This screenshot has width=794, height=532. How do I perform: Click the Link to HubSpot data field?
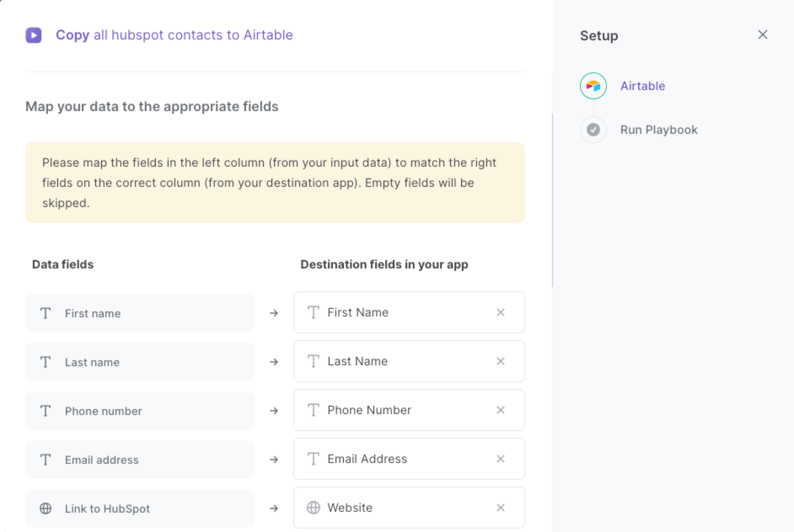(140, 509)
